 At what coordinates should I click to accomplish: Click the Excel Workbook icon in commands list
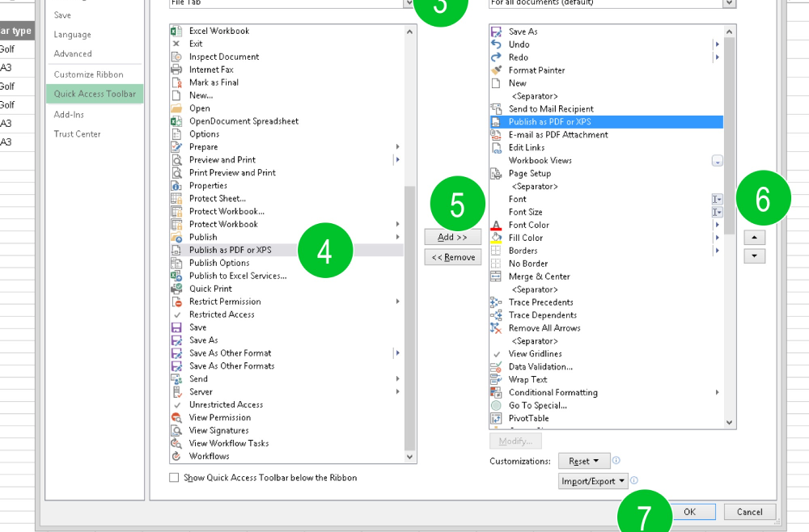coord(176,31)
